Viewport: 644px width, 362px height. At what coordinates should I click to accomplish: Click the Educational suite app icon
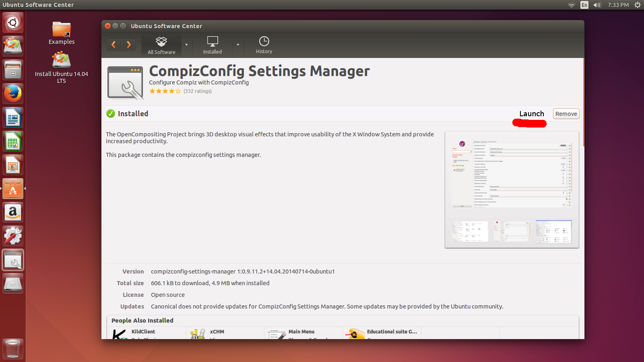click(355, 334)
